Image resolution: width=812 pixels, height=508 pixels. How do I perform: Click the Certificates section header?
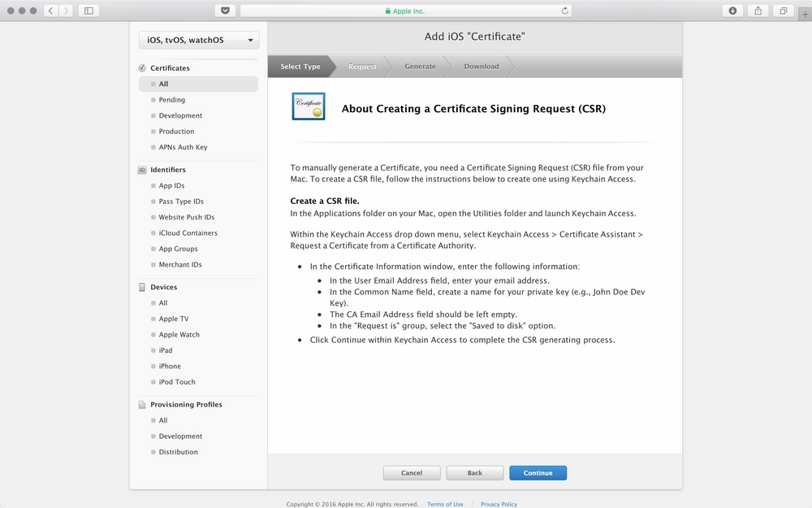point(170,68)
